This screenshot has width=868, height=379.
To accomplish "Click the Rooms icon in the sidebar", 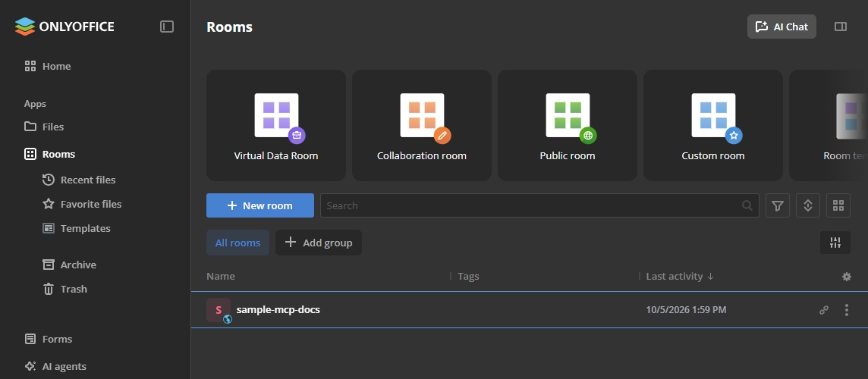I will pyautogui.click(x=30, y=154).
